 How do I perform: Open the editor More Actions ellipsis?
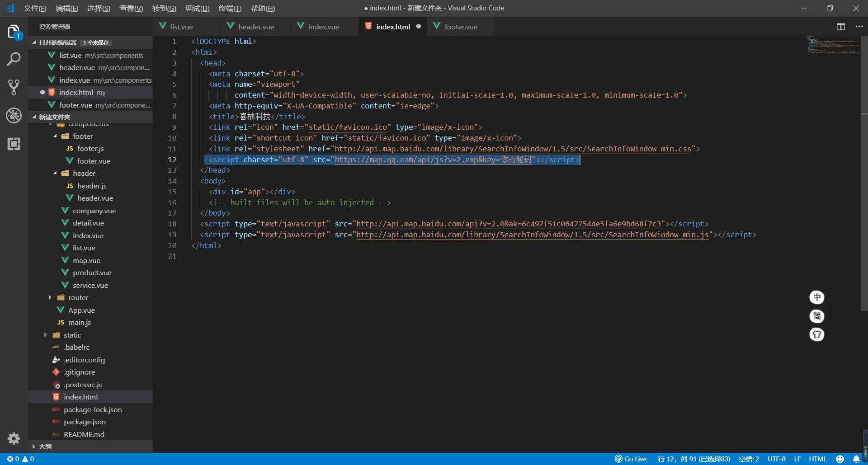859,27
